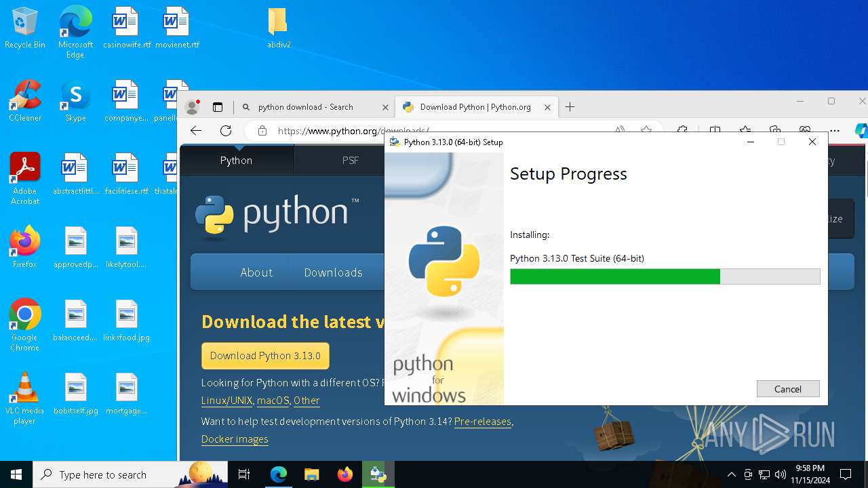868x488 pixels.
Task: Select the Python tab in site header
Action: (236, 161)
